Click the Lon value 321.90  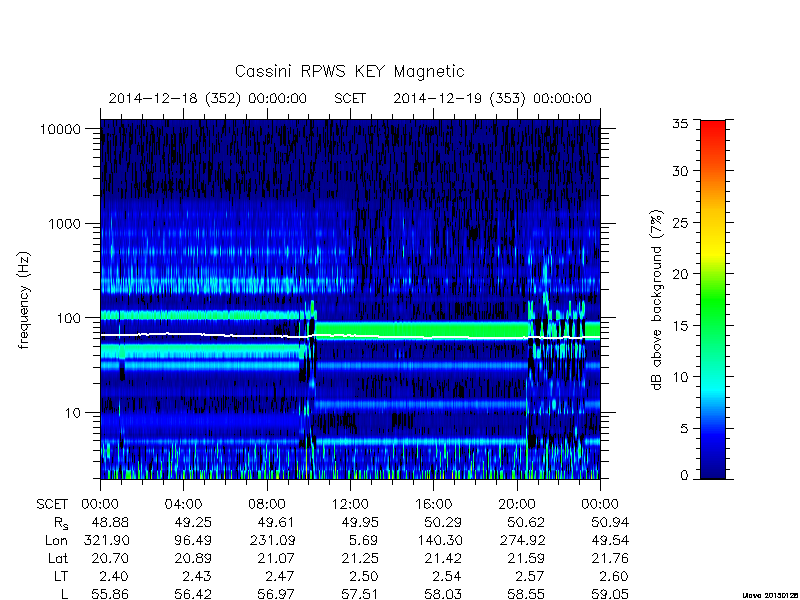pyautogui.click(x=106, y=540)
